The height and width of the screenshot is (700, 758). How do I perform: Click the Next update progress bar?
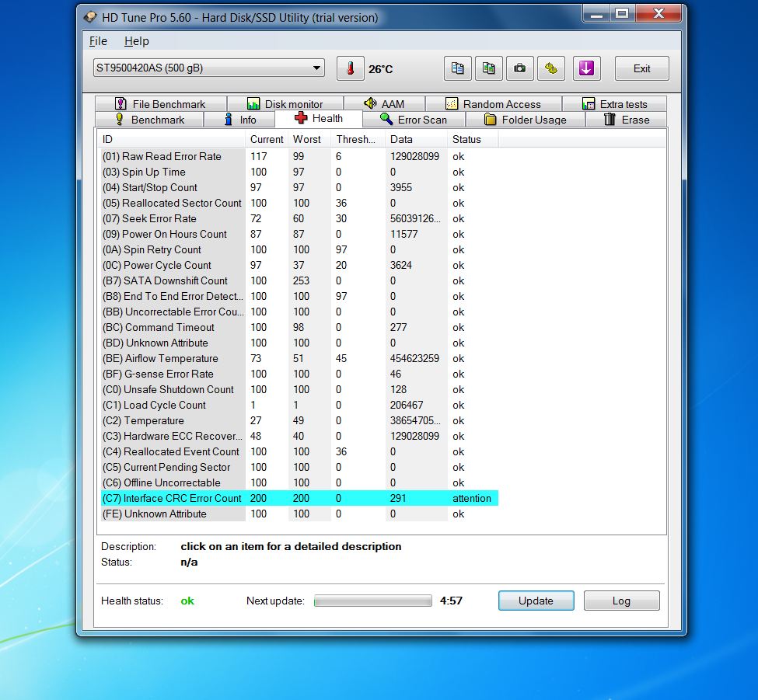[x=372, y=601]
